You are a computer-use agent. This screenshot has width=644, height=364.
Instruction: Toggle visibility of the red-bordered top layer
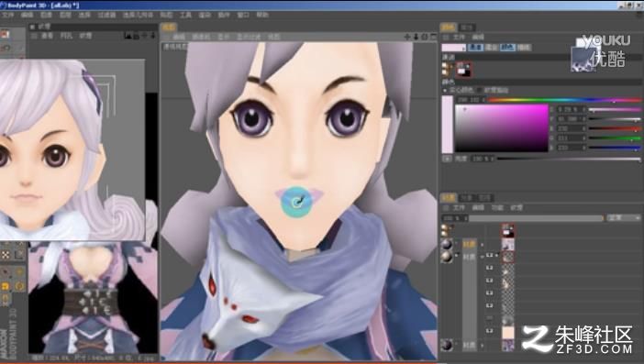[490, 255]
